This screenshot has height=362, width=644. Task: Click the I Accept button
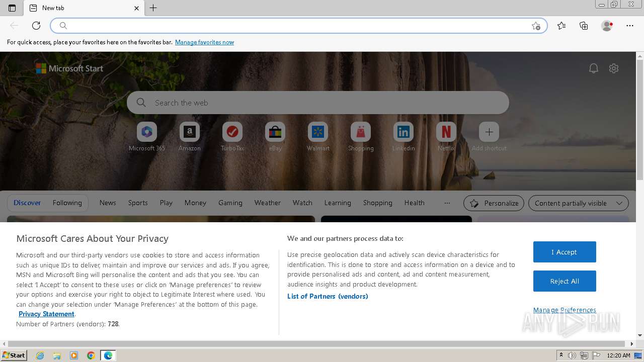click(x=565, y=252)
